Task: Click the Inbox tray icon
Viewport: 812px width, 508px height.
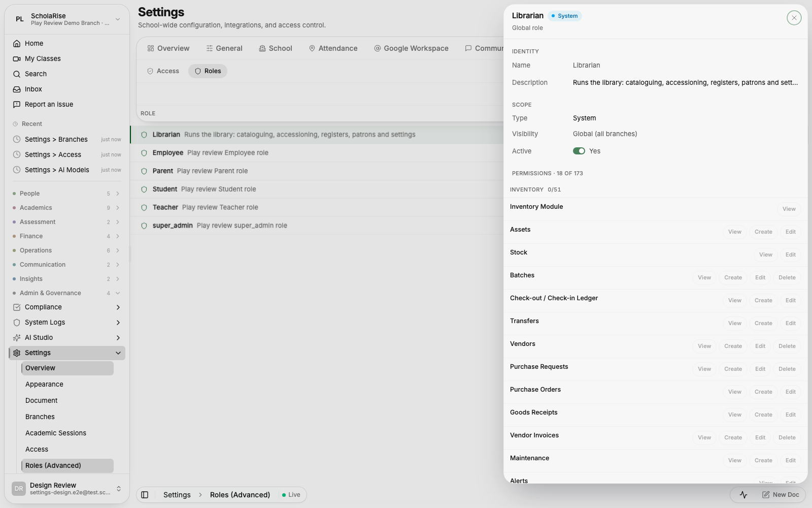Action: pyautogui.click(x=17, y=89)
